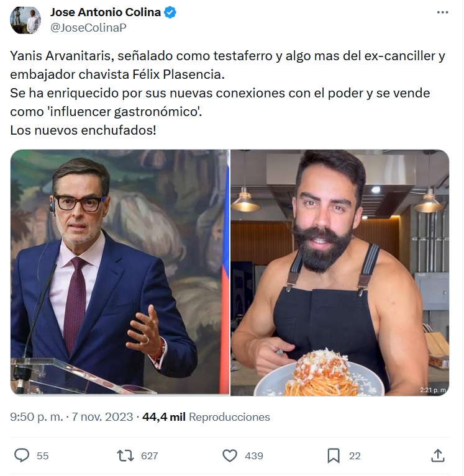The image size is (464, 476).
Task: Like the tweet using the heart icon
Action: (x=230, y=456)
